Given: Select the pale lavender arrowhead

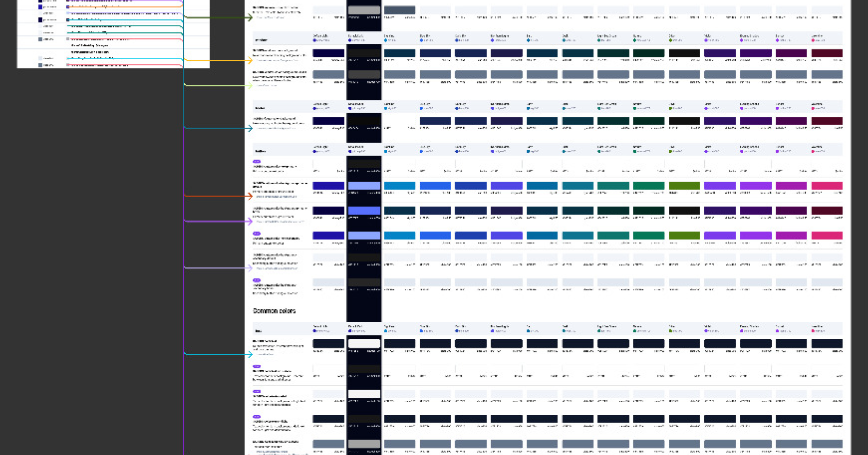Looking at the screenshot, I should coord(250,268).
